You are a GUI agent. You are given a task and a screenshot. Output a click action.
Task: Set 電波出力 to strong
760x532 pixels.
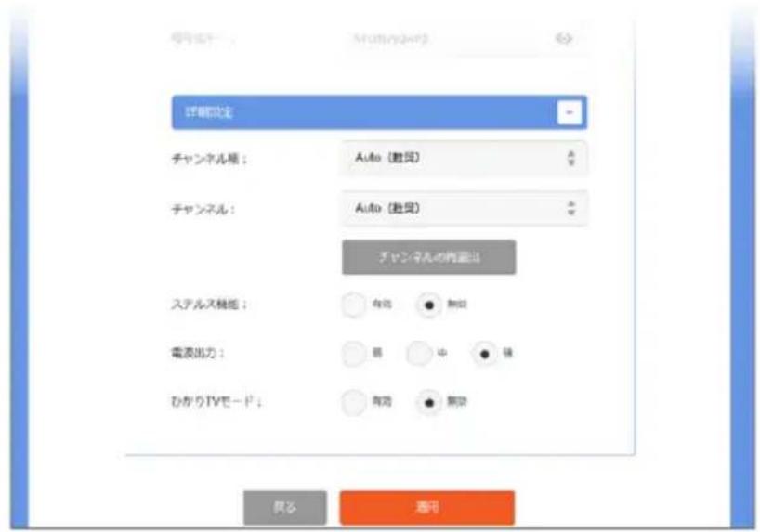484,354
